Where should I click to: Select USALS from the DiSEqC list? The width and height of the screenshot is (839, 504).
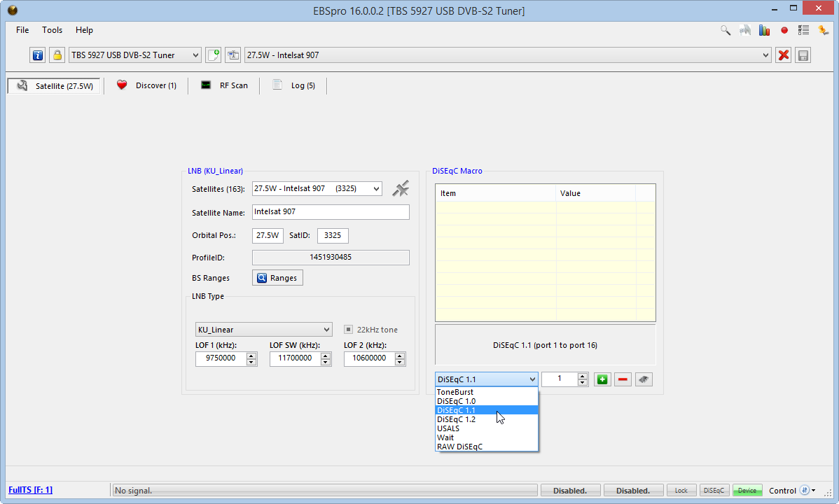click(x=448, y=428)
